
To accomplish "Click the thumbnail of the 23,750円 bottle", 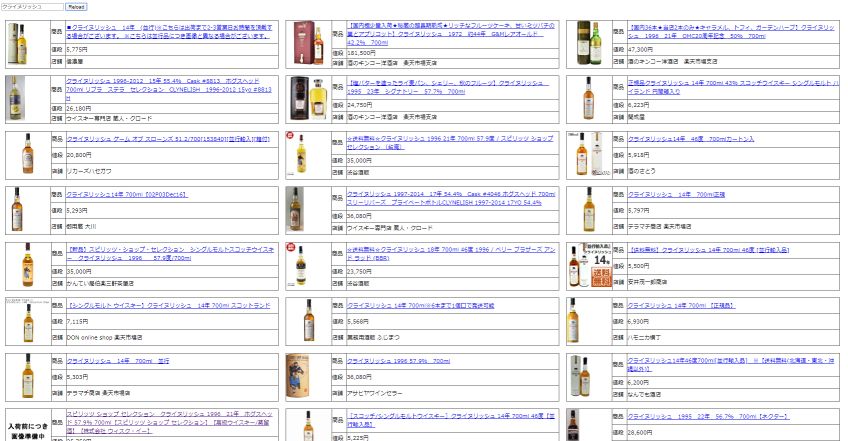I will (x=300, y=266).
